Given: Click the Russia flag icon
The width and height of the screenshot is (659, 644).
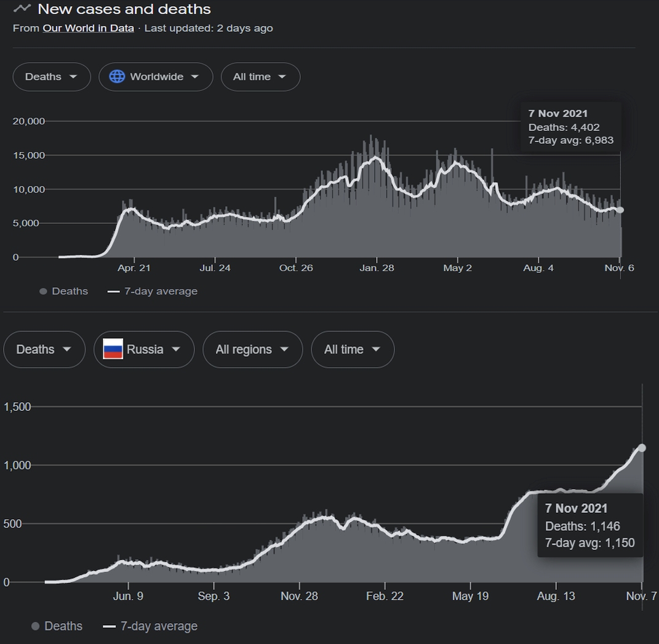Looking at the screenshot, I should (113, 349).
